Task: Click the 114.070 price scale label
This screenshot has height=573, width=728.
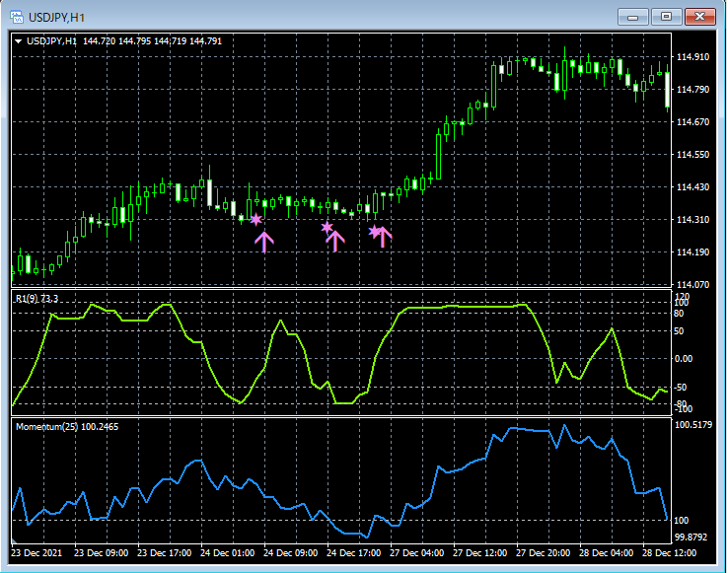Action: click(x=692, y=284)
